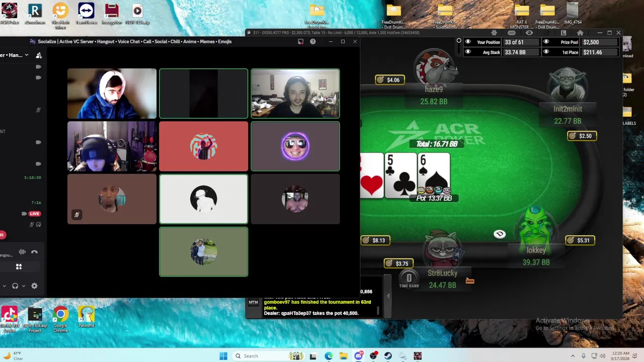Click the $5.31 bounty badge
644x362 pixels.
[580, 240]
